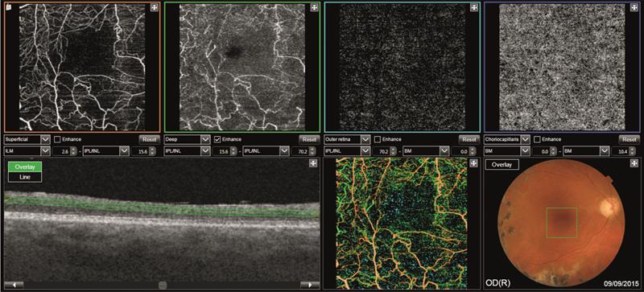Reset the Deep layer settings
644x292 pixels.
(309, 139)
